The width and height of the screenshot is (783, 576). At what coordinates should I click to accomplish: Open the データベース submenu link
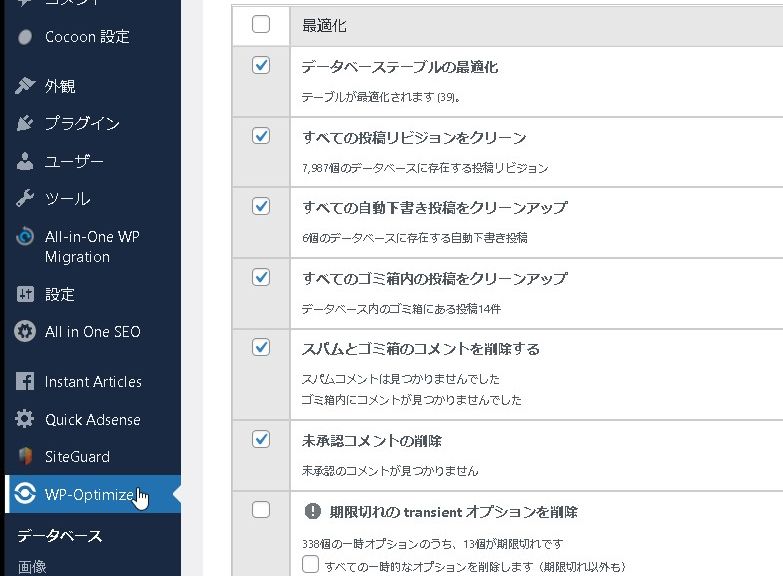[60, 536]
